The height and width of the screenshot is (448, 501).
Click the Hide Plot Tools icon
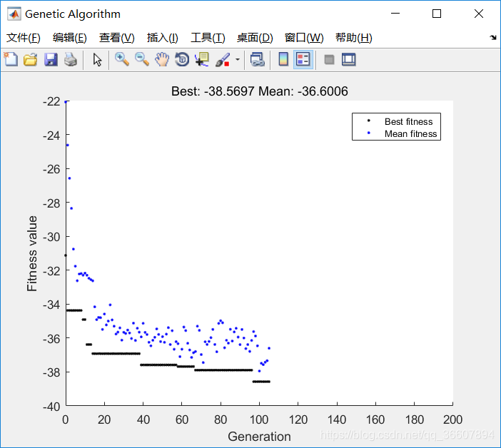(329, 60)
